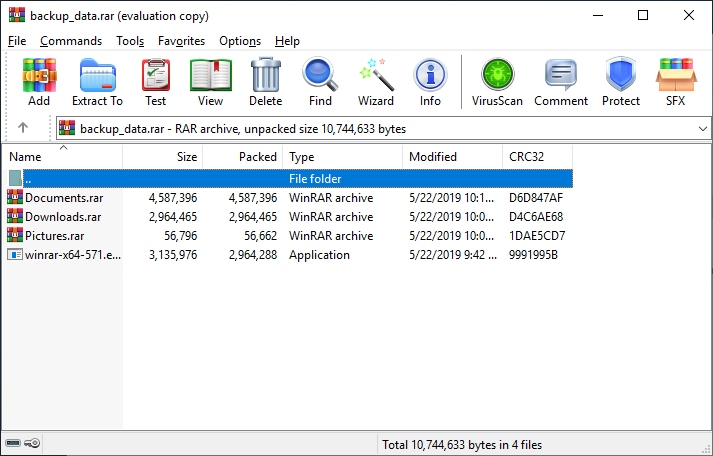The image size is (713, 456).
Task: Show archive Info
Action: (430, 82)
